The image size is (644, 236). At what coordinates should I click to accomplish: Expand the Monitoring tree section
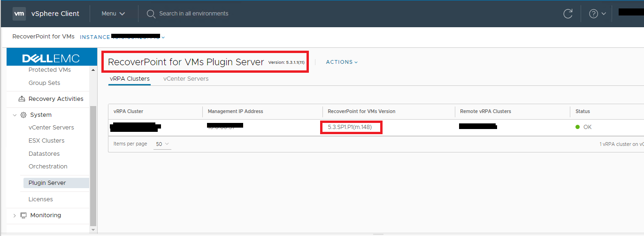click(x=15, y=215)
